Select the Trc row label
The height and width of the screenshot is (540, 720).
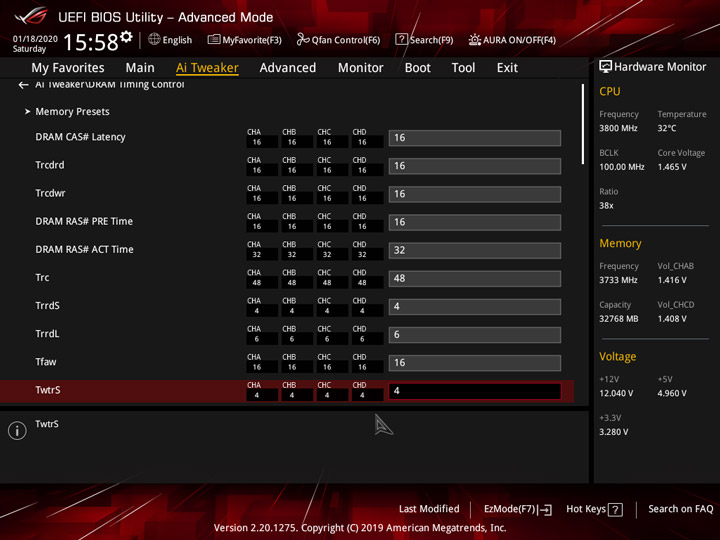tap(42, 277)
